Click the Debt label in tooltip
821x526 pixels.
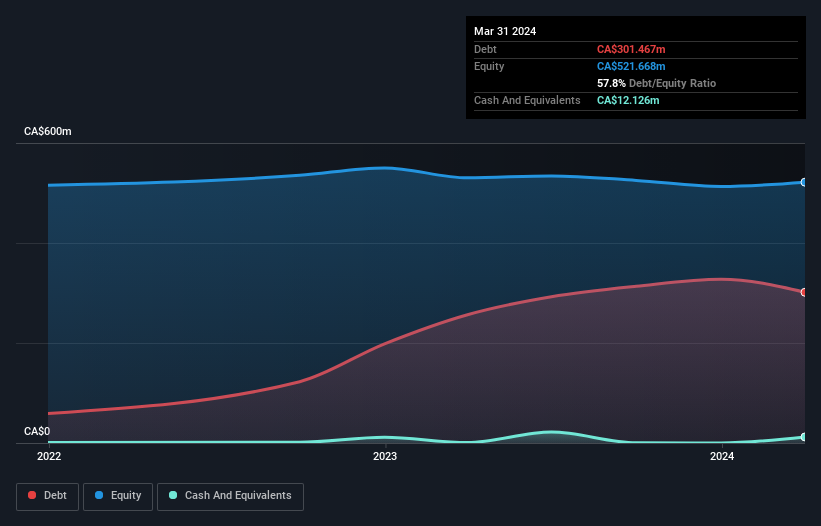pos(485,49)
